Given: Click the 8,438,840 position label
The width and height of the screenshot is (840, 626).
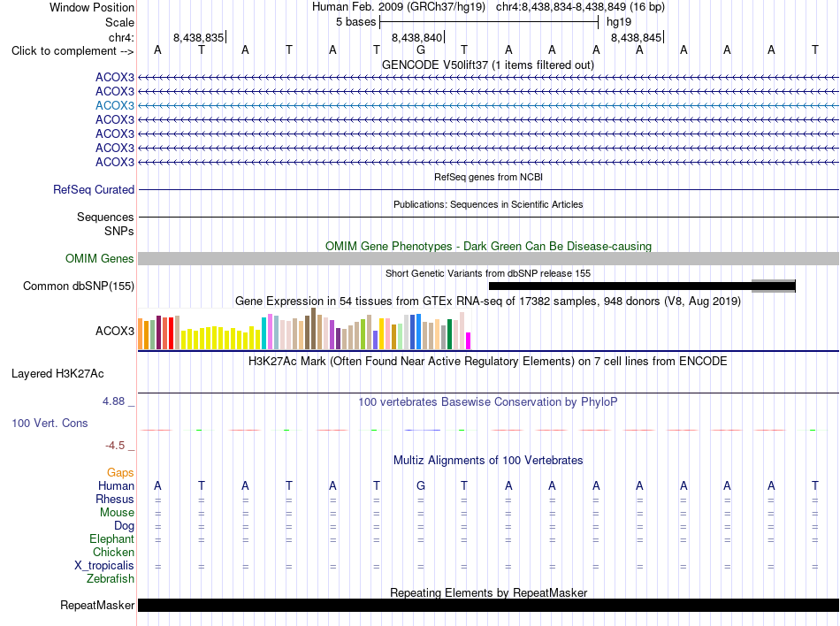Looking at the screenshot, I should click(x=416, y=37).
